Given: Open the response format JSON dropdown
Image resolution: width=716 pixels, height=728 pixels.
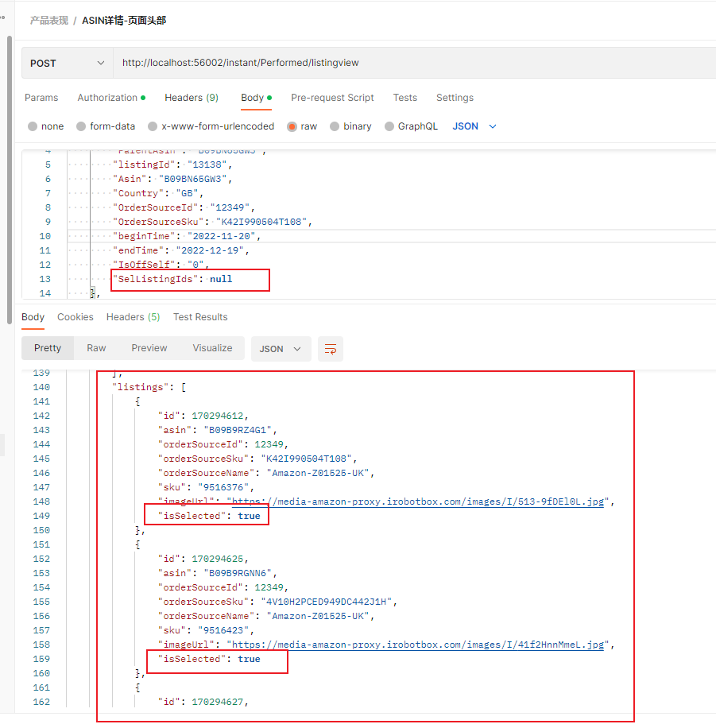Looking at the screenshot, I should [280, 349].
